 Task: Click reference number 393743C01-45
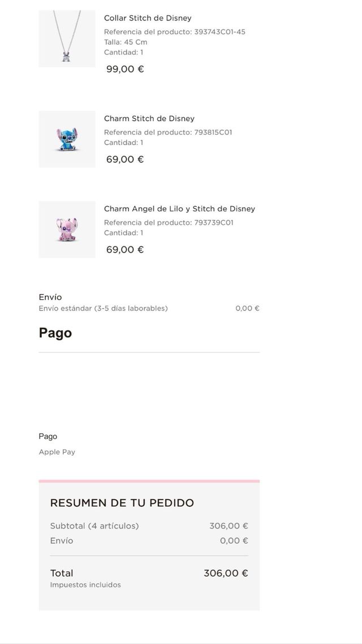click(x=219, y=32)
